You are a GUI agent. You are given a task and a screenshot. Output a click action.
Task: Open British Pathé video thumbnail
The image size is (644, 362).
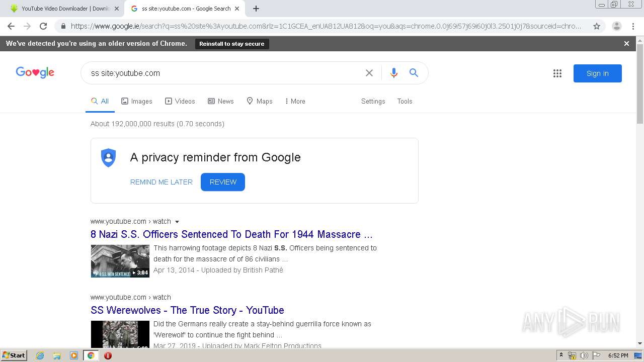click(120, 261)
